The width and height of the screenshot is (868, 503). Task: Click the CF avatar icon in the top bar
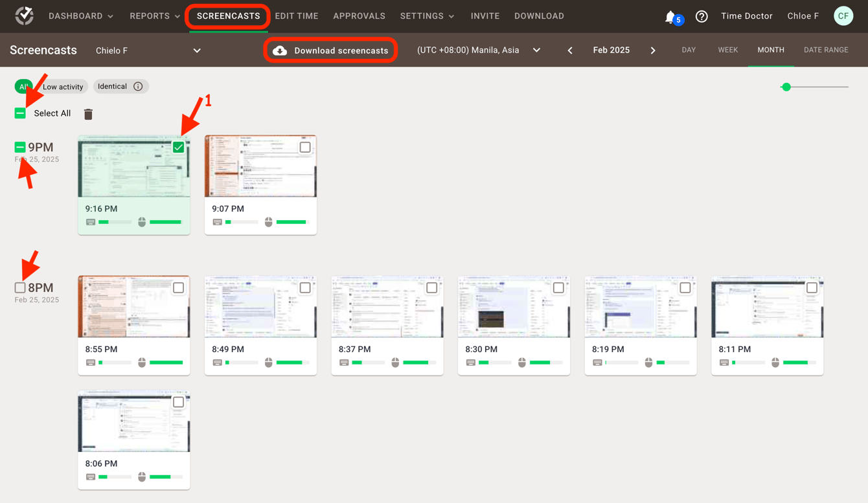[843, 16]
